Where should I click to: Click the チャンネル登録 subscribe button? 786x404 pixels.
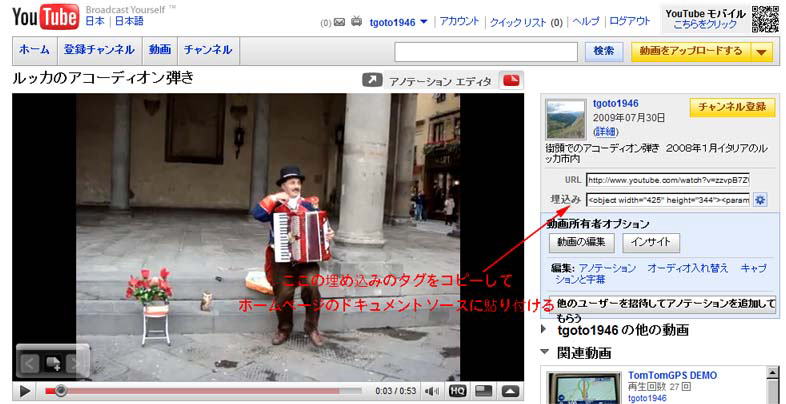tap(732, 107)
